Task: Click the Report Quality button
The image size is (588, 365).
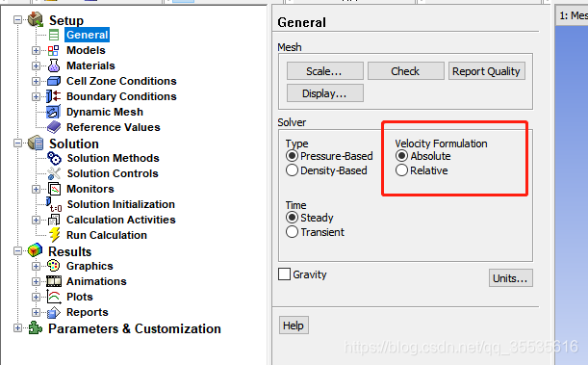Action: (x=487, y=71)
